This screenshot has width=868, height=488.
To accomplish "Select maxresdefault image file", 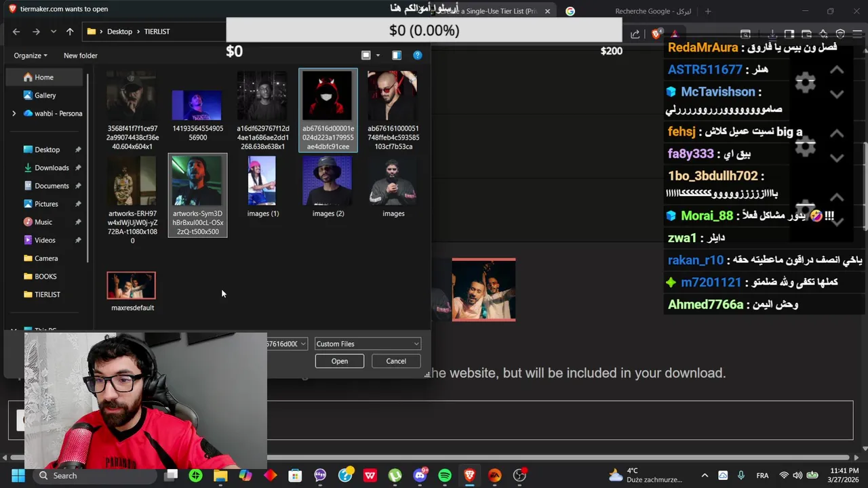I will click(x=132, y=292).
